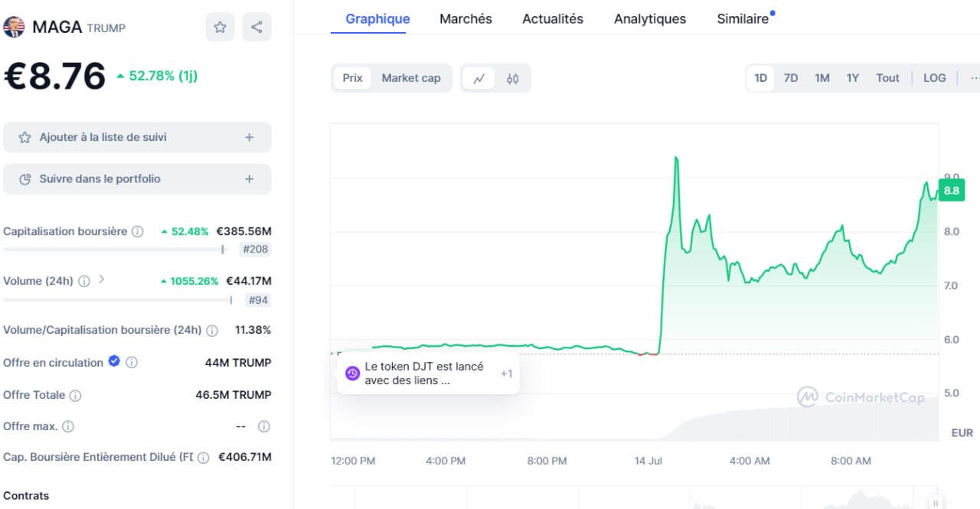Expand Volume (24h) details chevron
The image size is (980, 509).
pyautogui.click(x=102, y=279)
